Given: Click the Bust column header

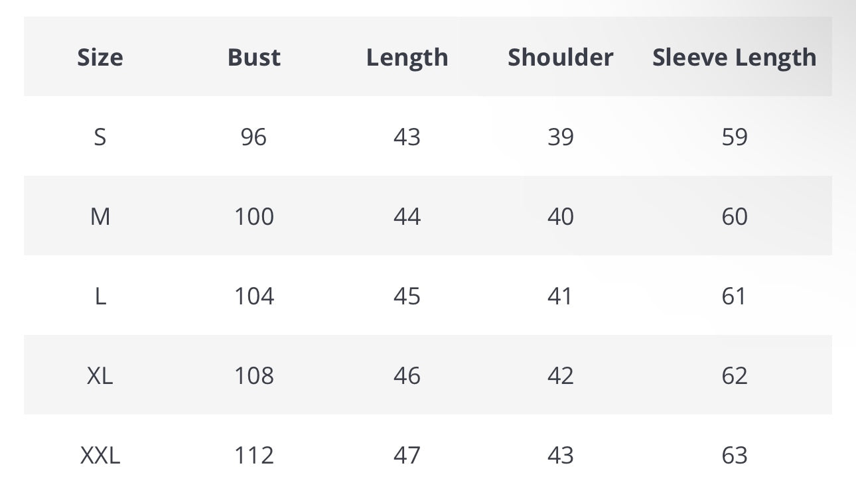Looking at the screenshot, I should point(253,57).
